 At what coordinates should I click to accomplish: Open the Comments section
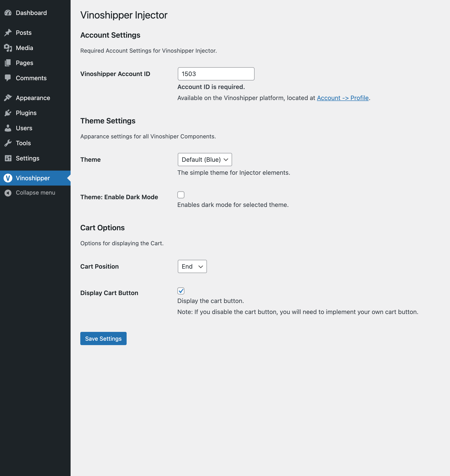[35, 78]
